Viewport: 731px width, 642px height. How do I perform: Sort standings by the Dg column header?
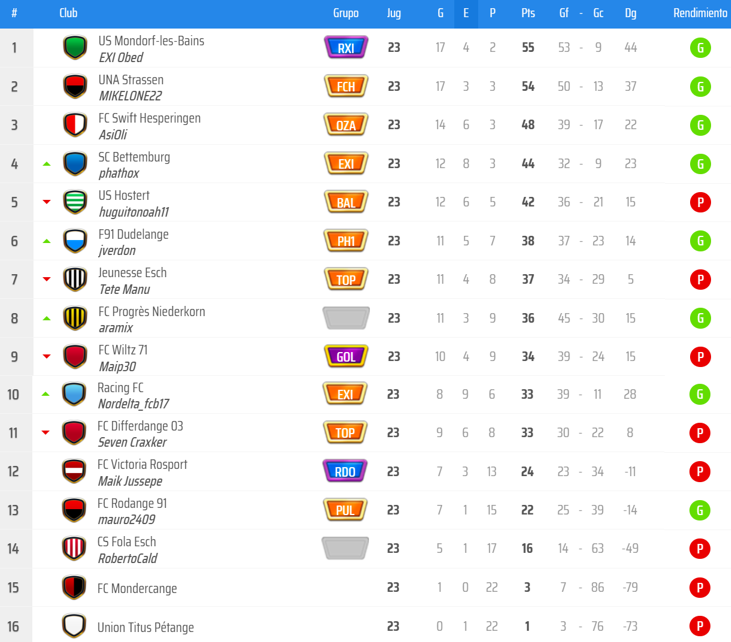point(630,13)
